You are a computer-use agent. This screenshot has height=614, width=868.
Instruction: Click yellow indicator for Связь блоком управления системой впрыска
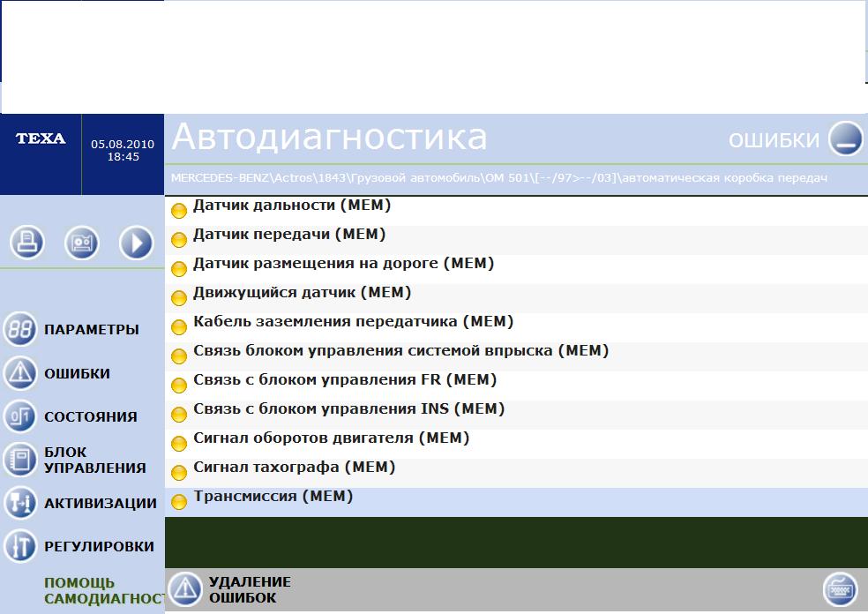pyautogui.click(x=179, y=356)
